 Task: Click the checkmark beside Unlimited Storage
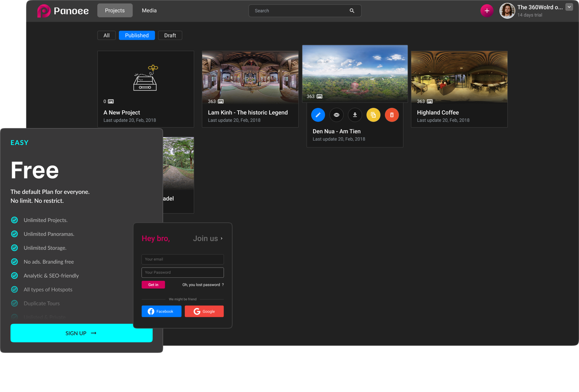click(15, 248)
